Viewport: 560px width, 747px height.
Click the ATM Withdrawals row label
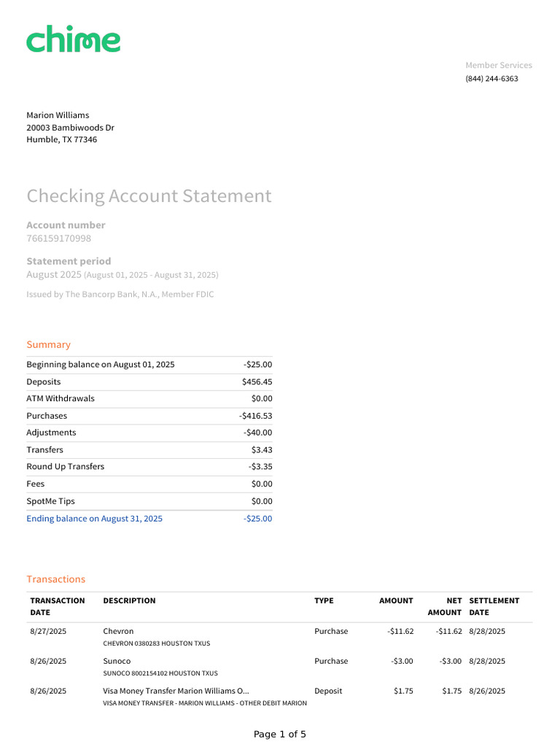pos(61,398)
